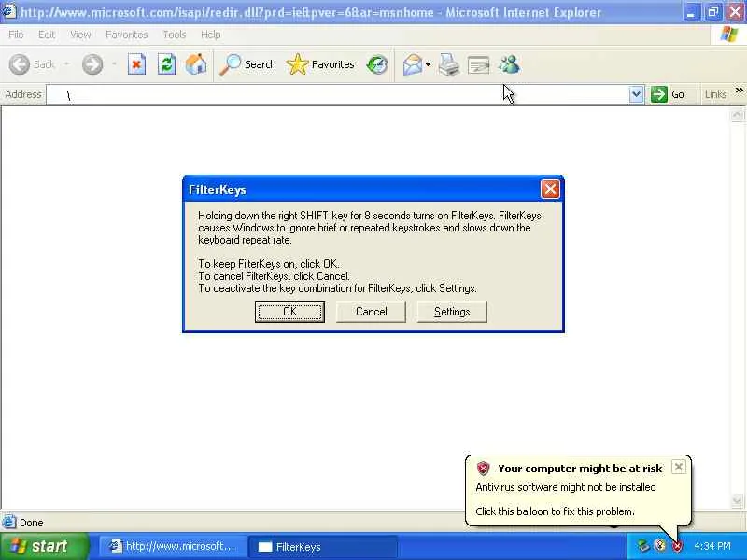Close the FilterKeys dialog

[550, 189]
